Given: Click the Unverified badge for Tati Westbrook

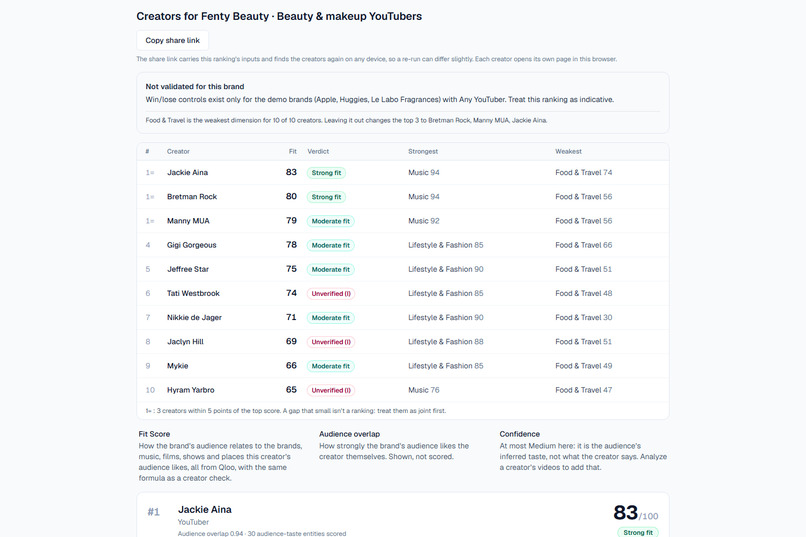Looking at the screenshot, I should [331, 293].
